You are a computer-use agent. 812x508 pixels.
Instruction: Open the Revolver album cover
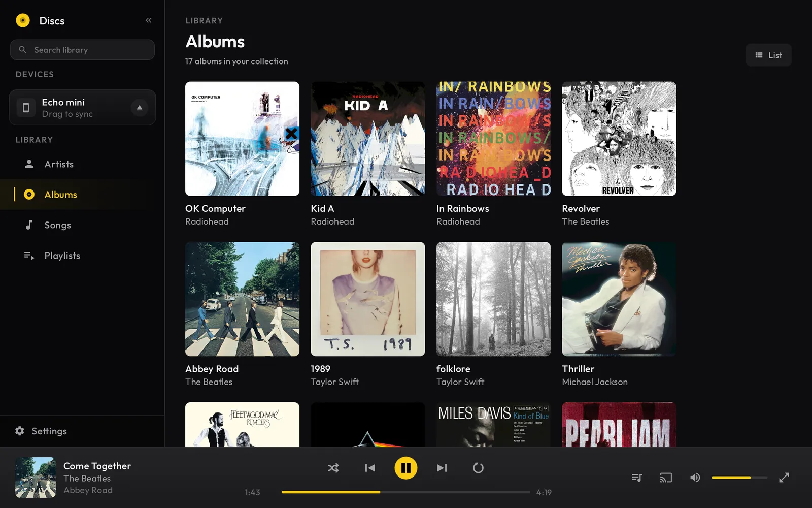click(619, 139)
